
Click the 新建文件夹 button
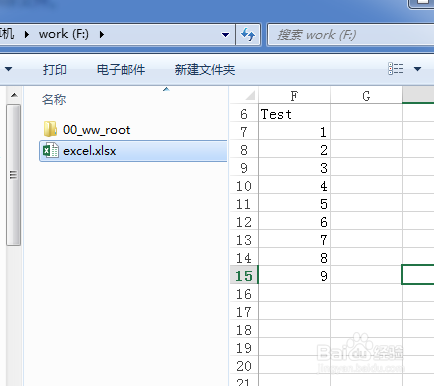click(205, 70)
